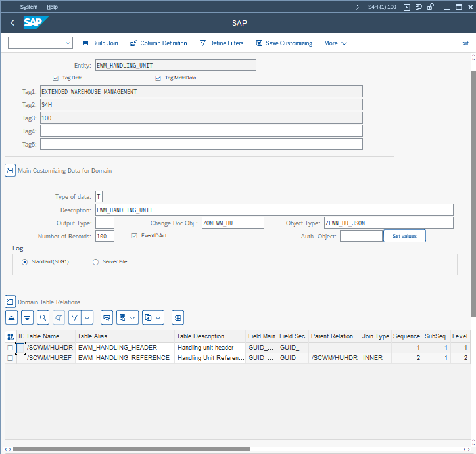Screen dimensions: 476x454
Task: Toggle the Tag Data checkbox
Action: coord(56,78)
